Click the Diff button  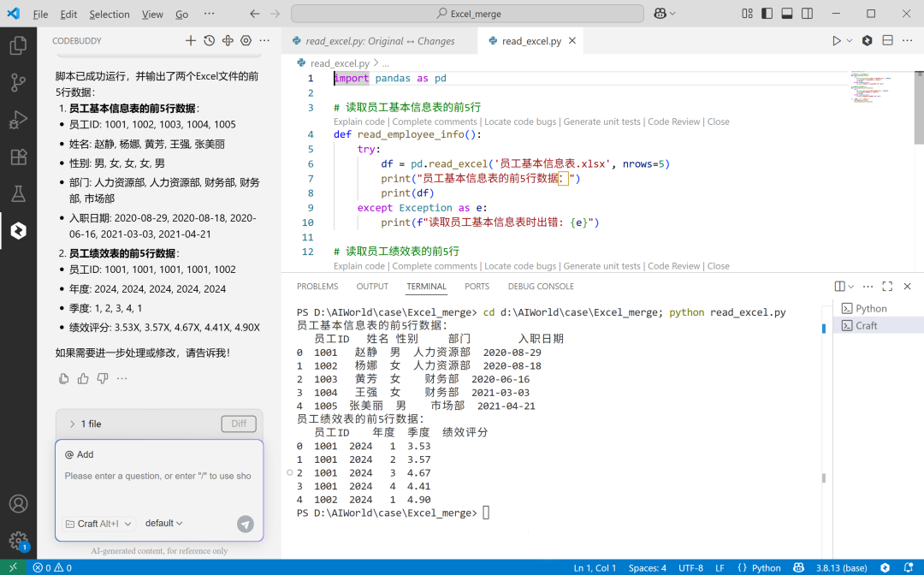click(x=239, y=424)
